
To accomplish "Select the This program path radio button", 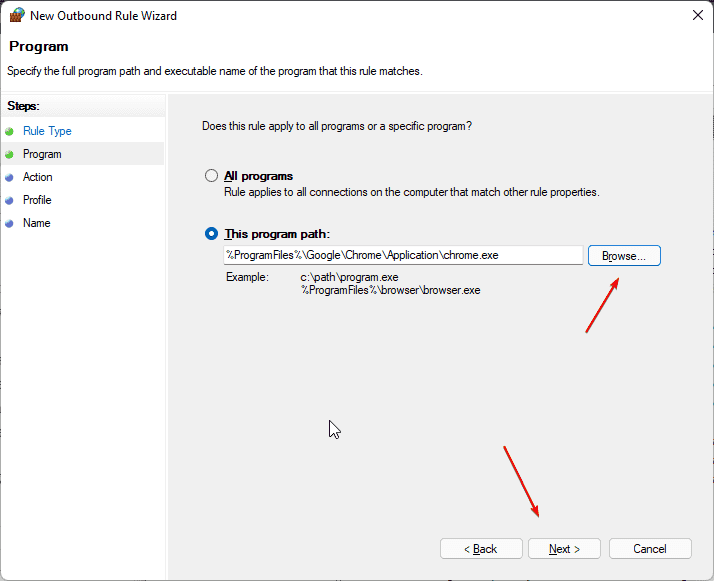I will pyautogui.click(x=211, y=234).
